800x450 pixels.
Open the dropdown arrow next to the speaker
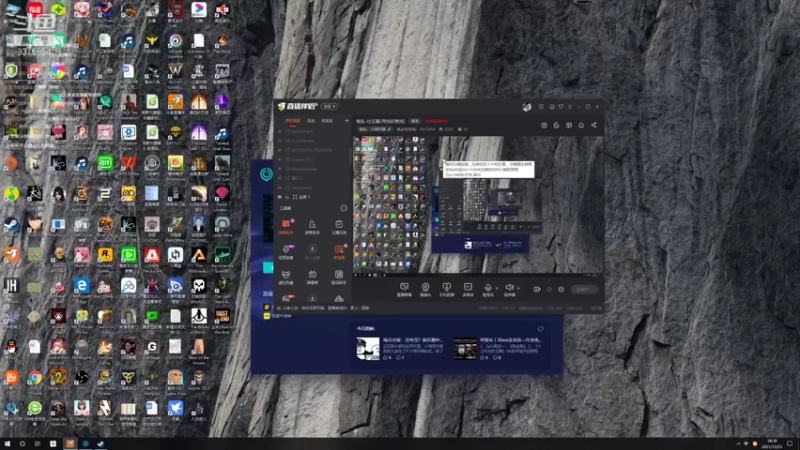[519, 288]
